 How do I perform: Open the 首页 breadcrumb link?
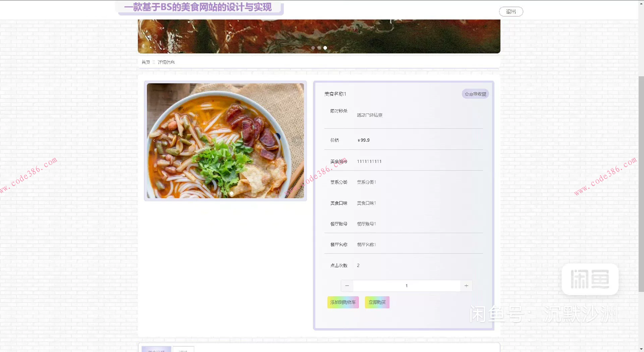146,62
